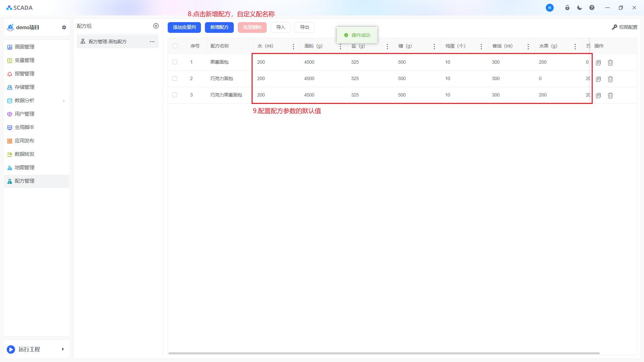Viewport: 644px width, 362px height.
Task: Expand the 数据分析 sidebar menu
Action: tap(36, 101)
